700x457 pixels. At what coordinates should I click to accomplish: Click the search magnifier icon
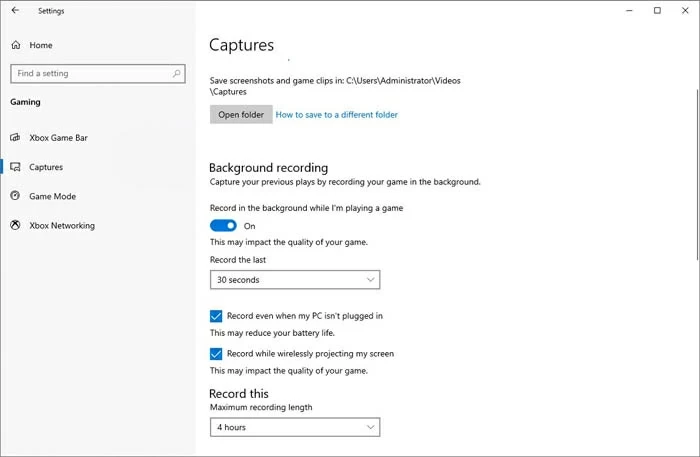pyautogui.click(x=177, y=73)
